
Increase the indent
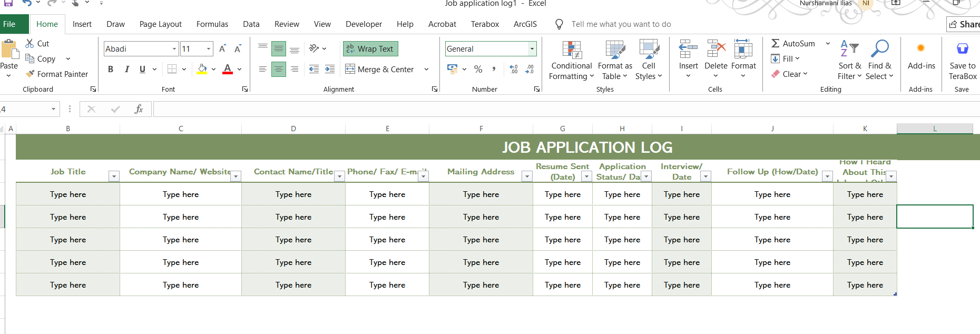coord(330,69)
